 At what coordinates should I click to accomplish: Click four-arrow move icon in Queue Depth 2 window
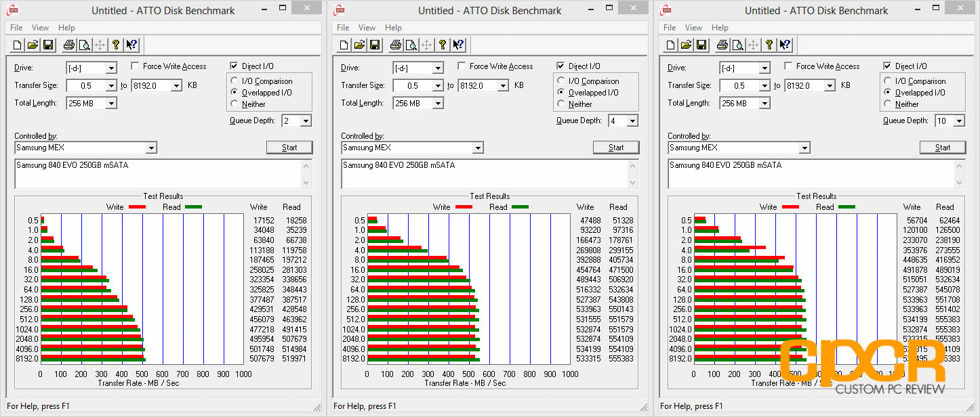click(x=100, y=45)
